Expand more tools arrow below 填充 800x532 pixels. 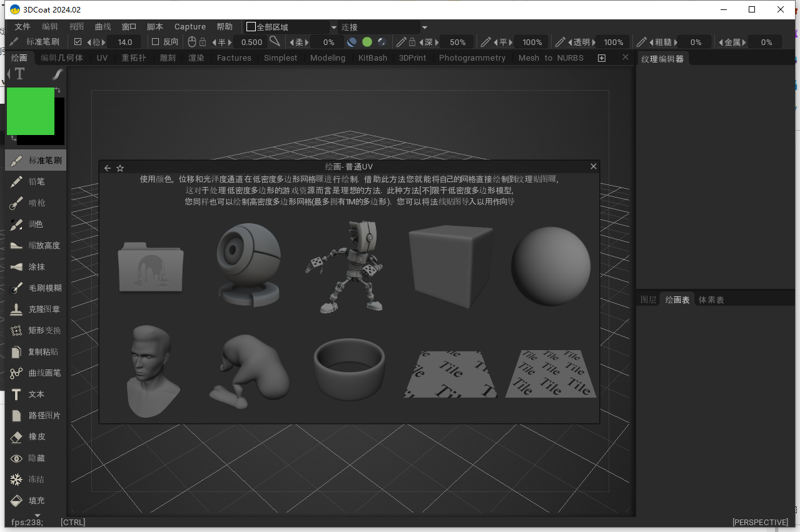tap(37, 515)
